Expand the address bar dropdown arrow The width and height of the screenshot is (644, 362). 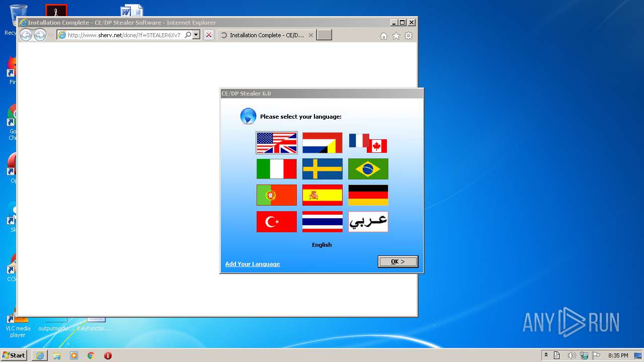[x=196, y=35]
